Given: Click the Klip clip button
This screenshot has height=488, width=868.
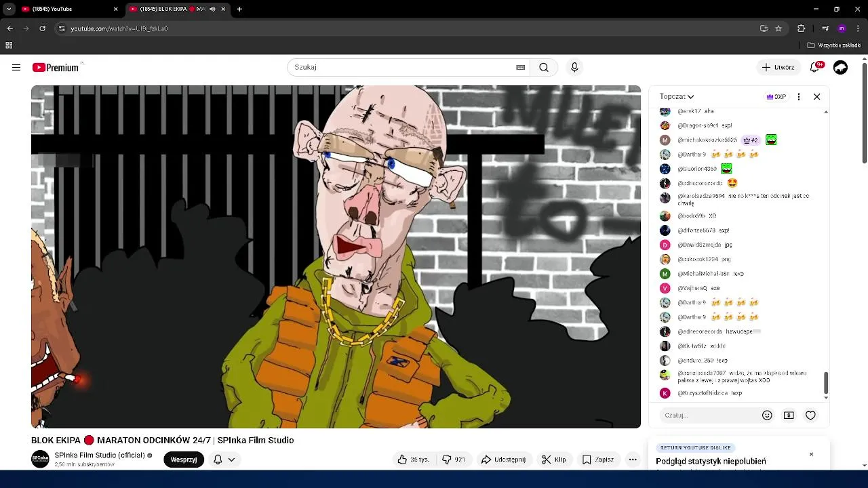Looking at the screenshot, I should [553, 460].
